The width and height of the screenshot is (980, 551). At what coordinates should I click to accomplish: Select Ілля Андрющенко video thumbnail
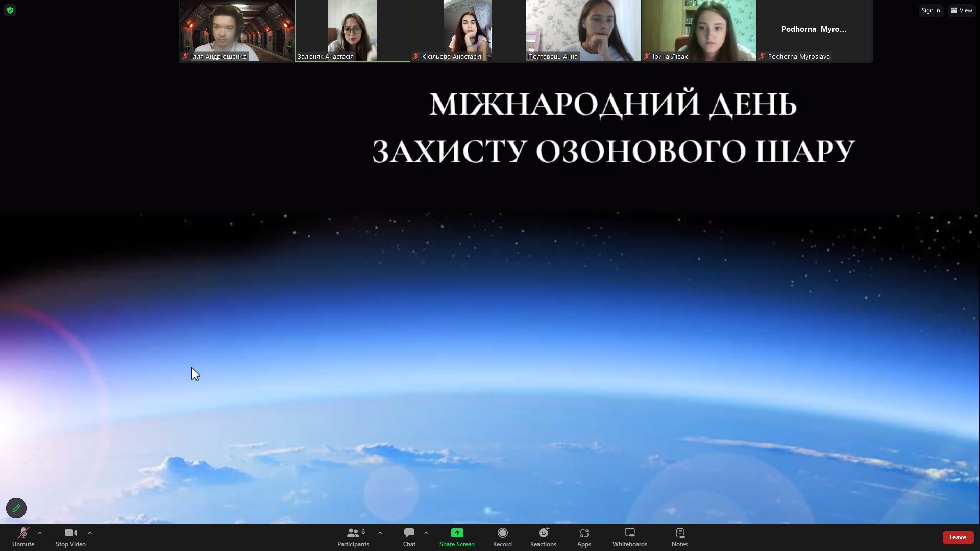[x=237, y=31]
